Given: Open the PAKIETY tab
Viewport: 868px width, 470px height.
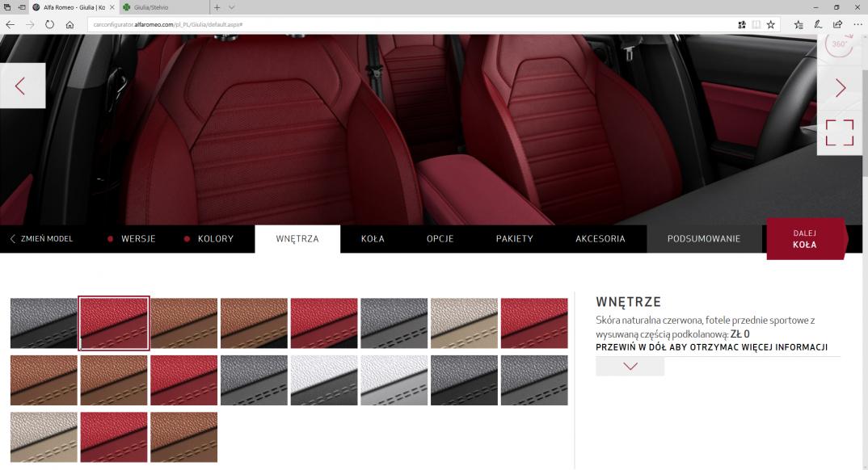Looking at the screenshot, I should [x=514, y=239].
